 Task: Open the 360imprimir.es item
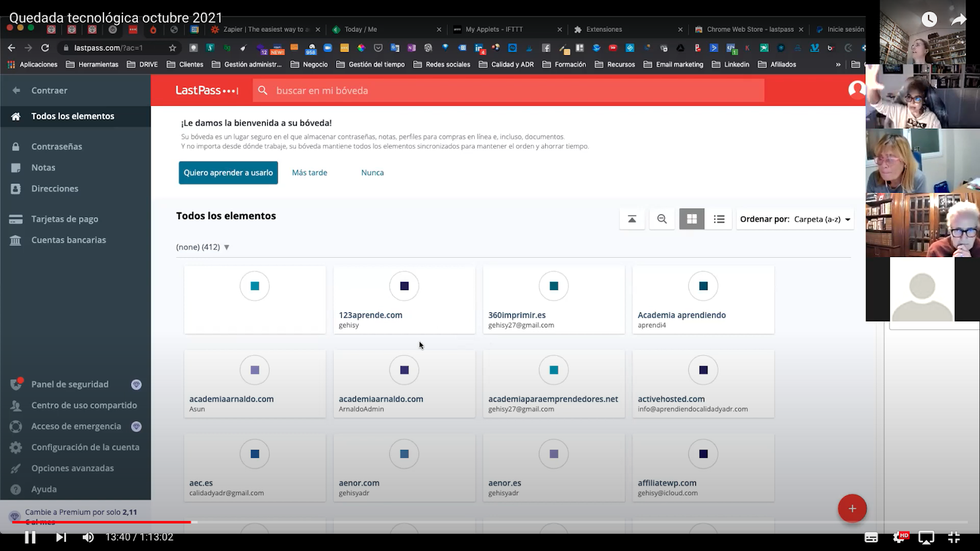(x=554, y=300)
